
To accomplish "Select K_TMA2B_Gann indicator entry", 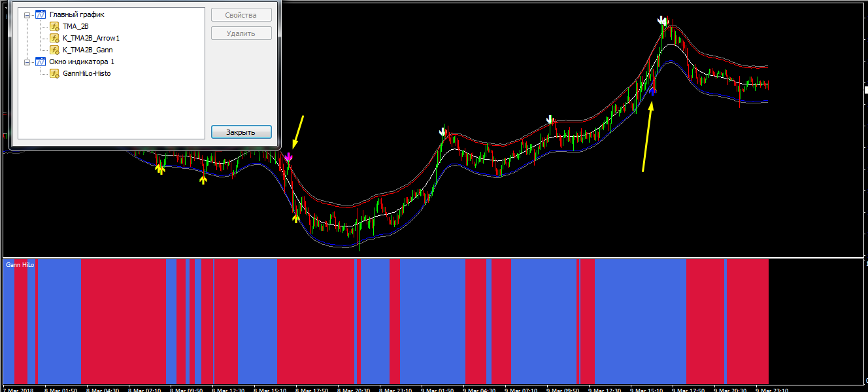I will click(x=88, y=50).
